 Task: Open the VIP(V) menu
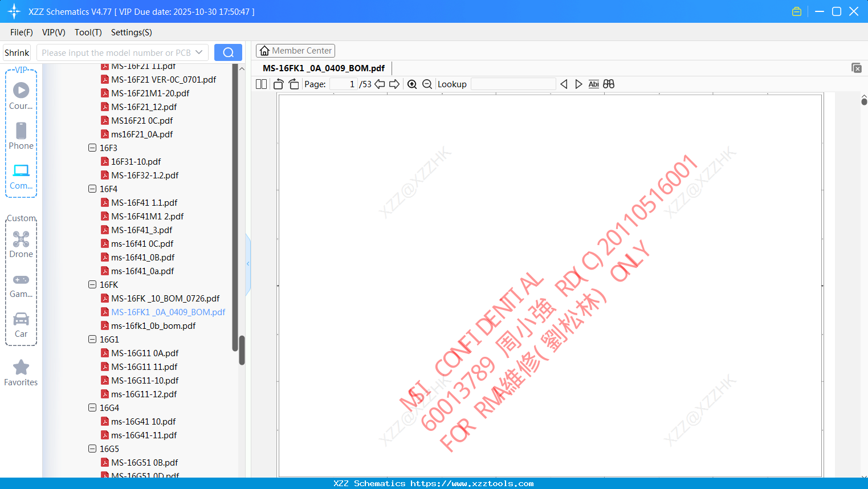[x=54, y=32]
